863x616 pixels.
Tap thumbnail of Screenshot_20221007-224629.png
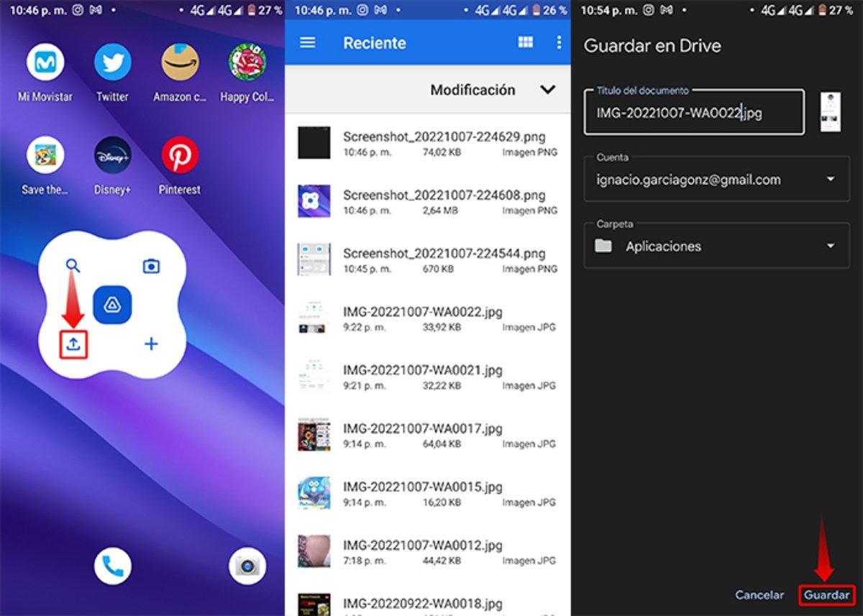click(314, 143)
